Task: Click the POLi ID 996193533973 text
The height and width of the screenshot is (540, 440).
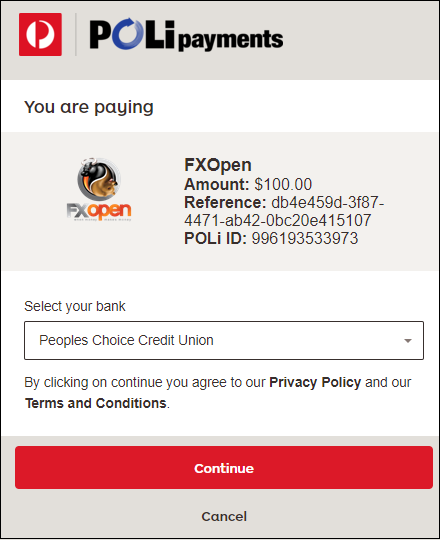Action: pos(271,238)
